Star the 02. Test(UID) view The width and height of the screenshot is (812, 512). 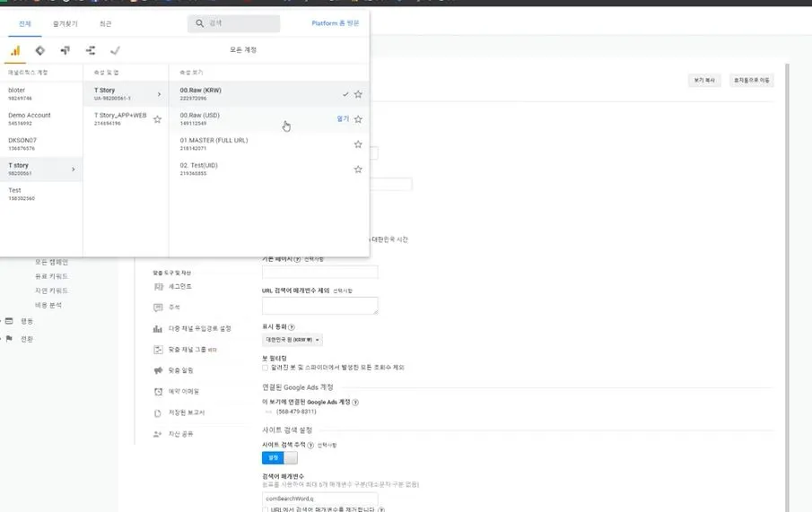tap(358, 169)
